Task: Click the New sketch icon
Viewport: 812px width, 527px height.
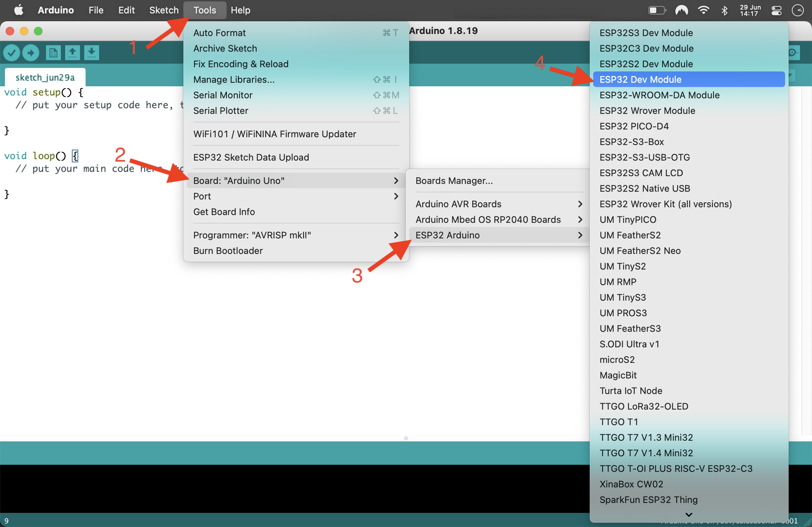Action: pos(53,53)
